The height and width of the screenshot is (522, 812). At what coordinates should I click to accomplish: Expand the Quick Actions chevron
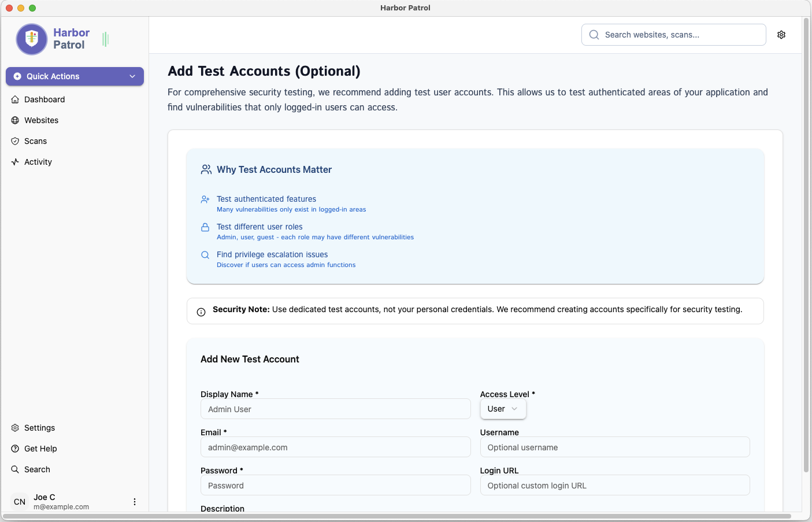(x=133, y=76)
